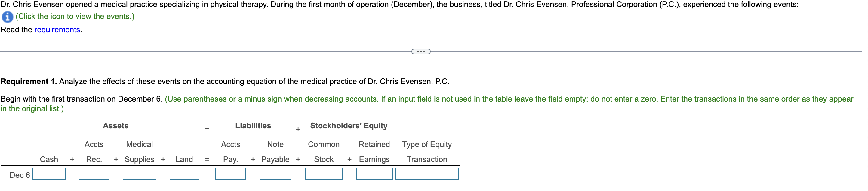Select the Medical Supplies entry field
868x191 pixels.
[x=140, y=174]
